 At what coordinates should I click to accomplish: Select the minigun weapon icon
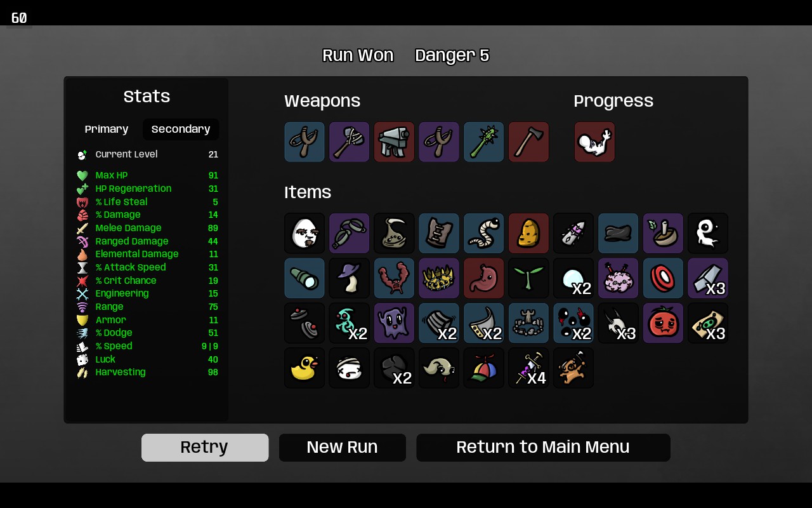(x=394, y=142)
